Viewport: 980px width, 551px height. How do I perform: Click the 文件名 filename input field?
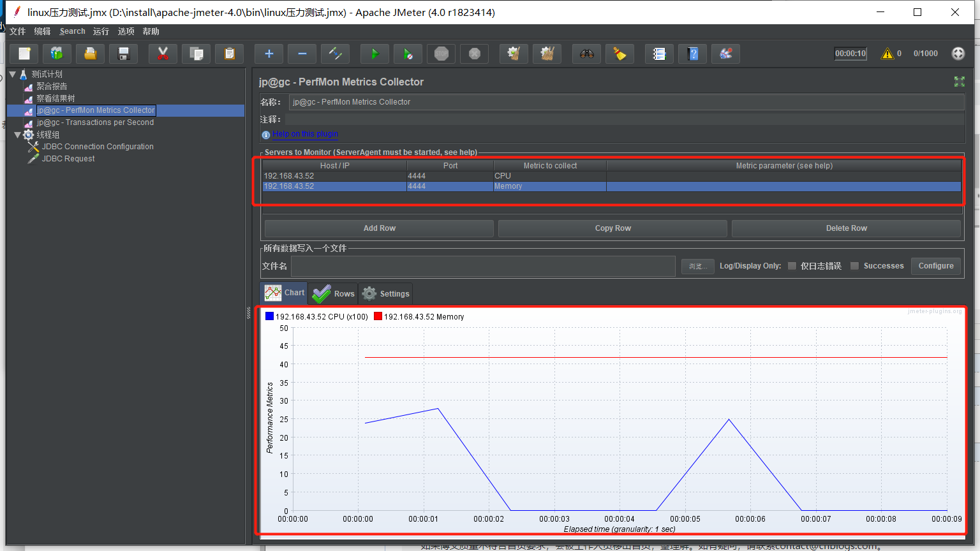click(483, 266)
